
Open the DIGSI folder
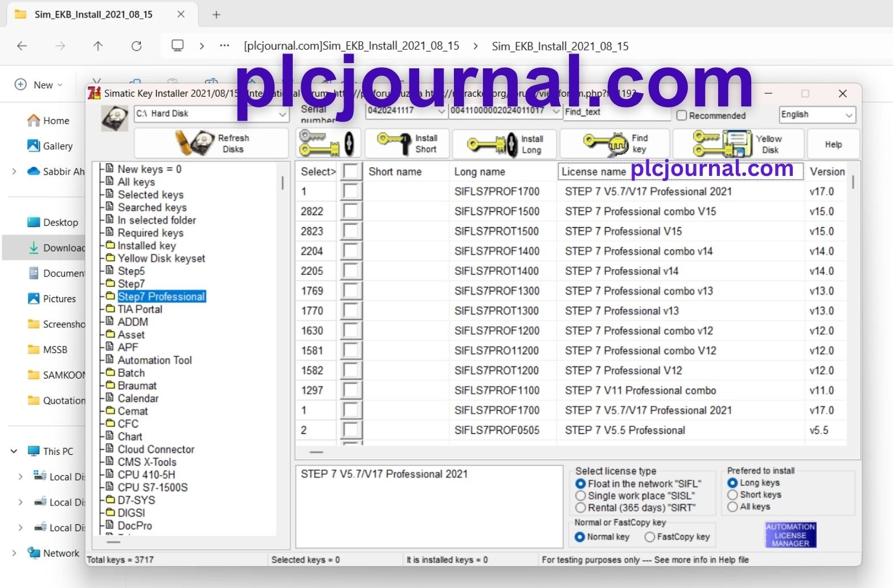pyautogui.click(x=131, y=513)
